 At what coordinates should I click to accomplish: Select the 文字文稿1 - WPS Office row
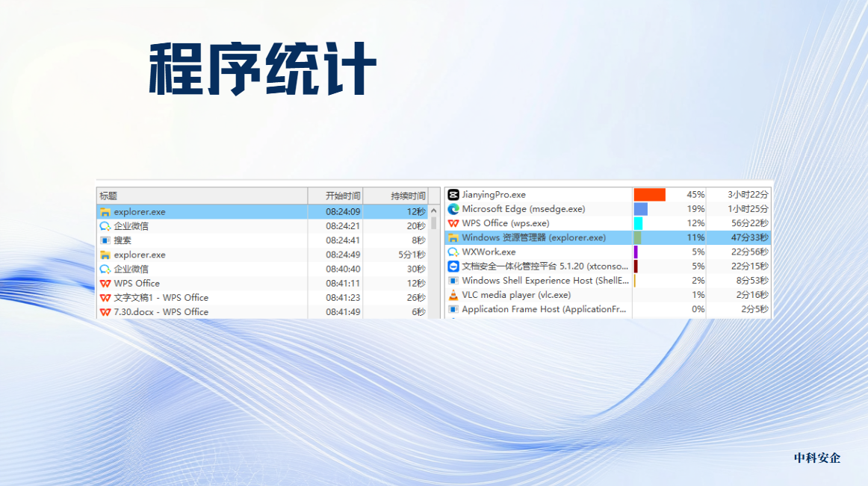262,298
